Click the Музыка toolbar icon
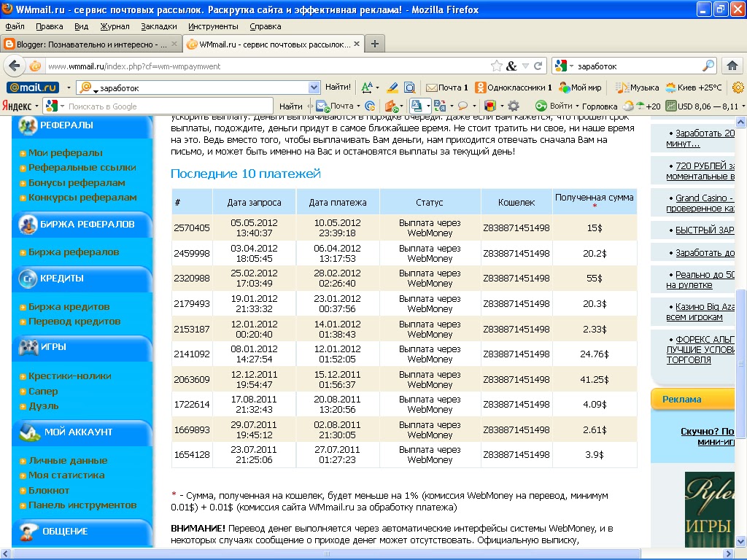This screenshot has height=560, width=747. [637, 87]
